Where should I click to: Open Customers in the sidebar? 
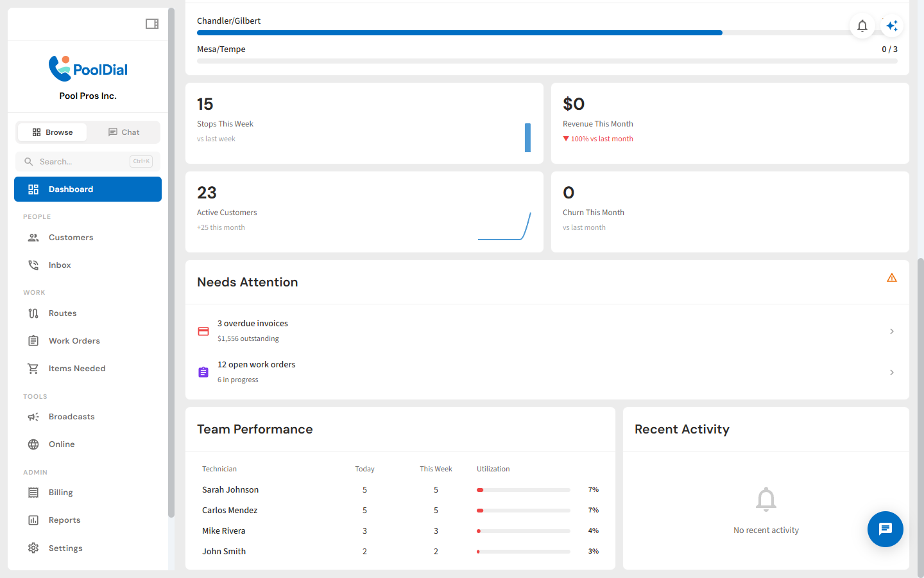coord(88,238)
